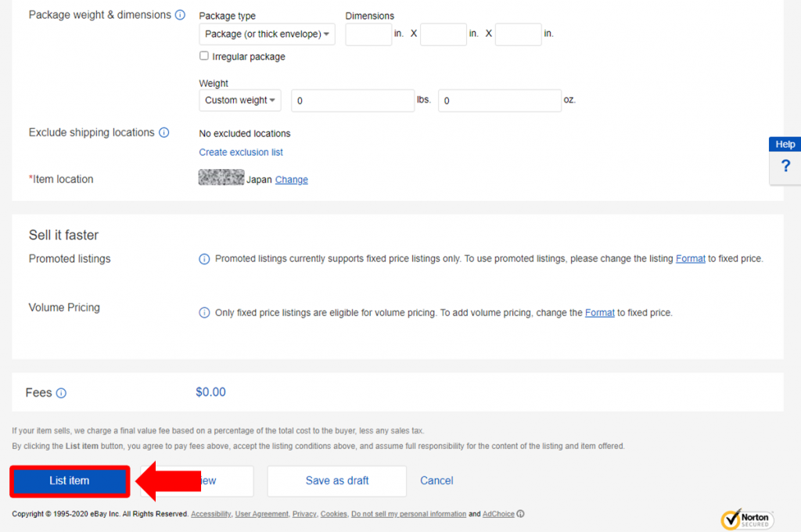Check the Irregular package checkbox
The image size is (801, 532).
pyautogui.click(x=204, y=56)
